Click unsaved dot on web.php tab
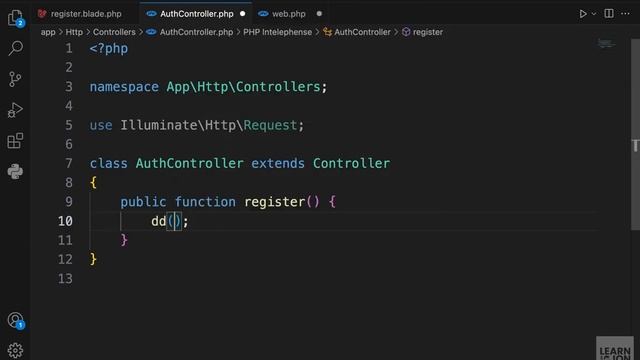640x360 pixels. click(319, 14)
